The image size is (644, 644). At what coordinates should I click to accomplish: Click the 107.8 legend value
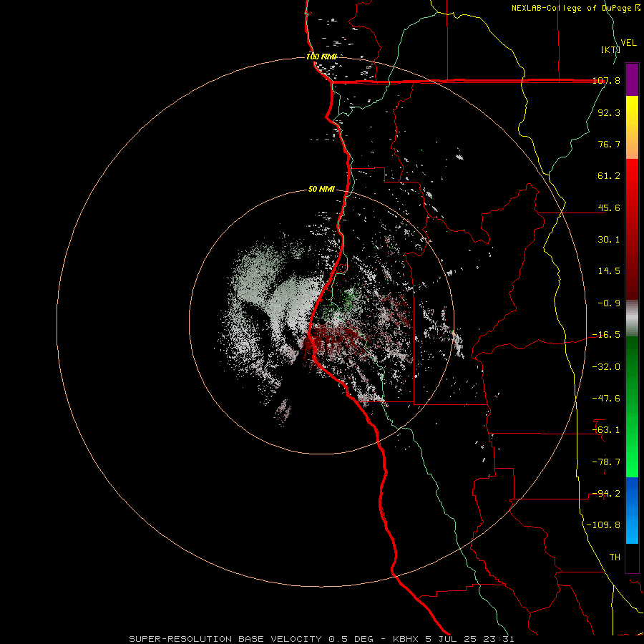point(607,81)
